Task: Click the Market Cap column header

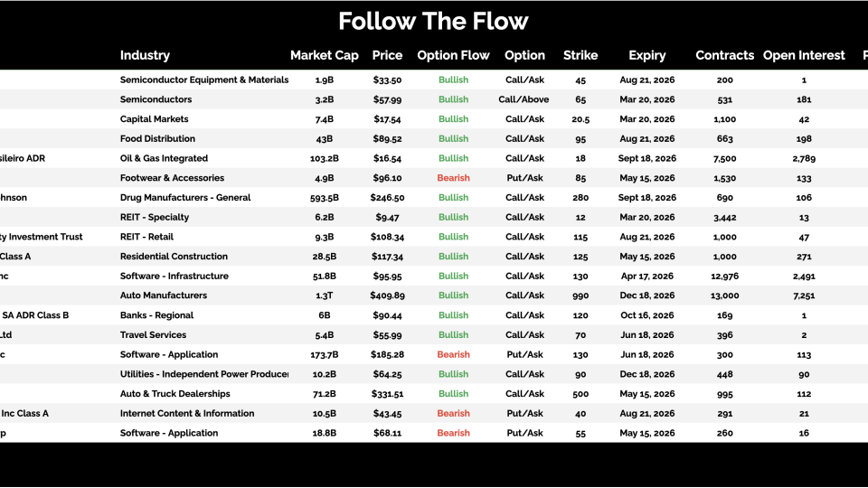Action: [x=324, y=55]
